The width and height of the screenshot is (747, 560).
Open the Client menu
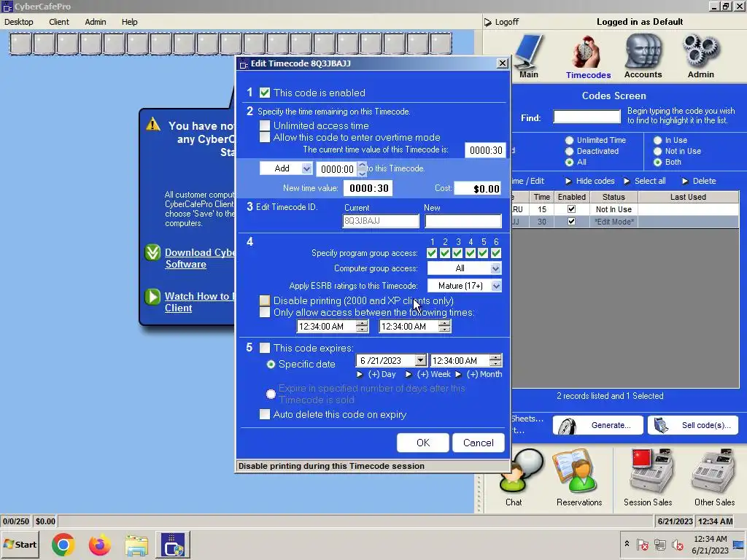[59, 22]
